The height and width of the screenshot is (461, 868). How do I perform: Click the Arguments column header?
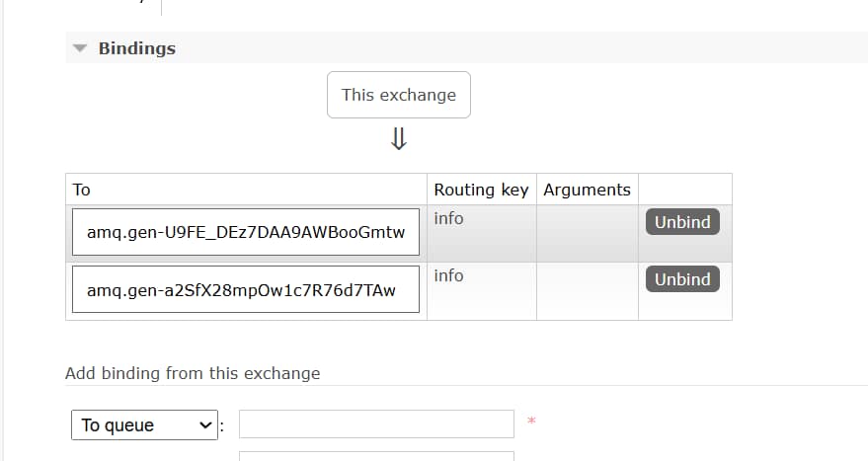click(x=587, y=190)
